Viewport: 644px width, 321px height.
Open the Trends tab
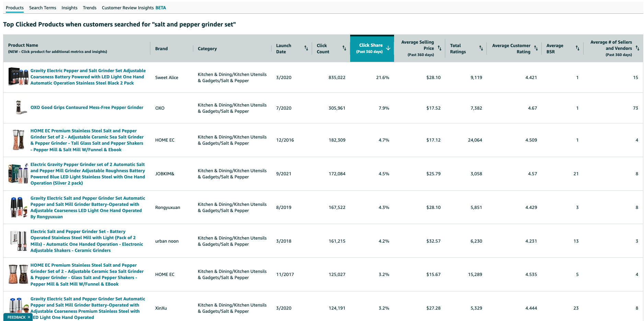90,8
